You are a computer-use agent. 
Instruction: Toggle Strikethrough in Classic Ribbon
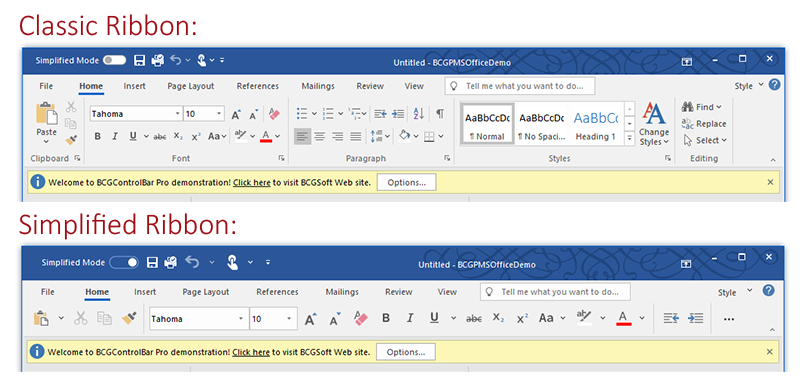point(160,137)
